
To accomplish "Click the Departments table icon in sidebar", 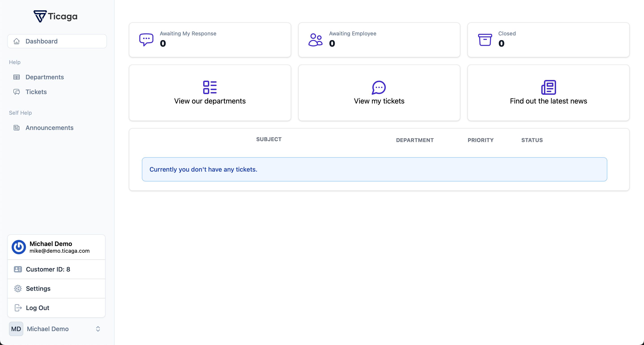I will click(17, 77).
